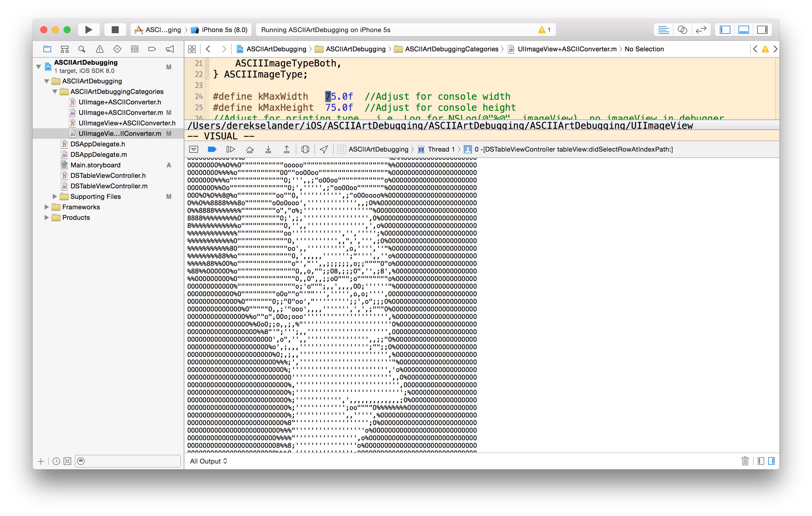Click the navigator filter text field
Screen dimensions: 812x516
pyautogui.click(x=132, y=461)
